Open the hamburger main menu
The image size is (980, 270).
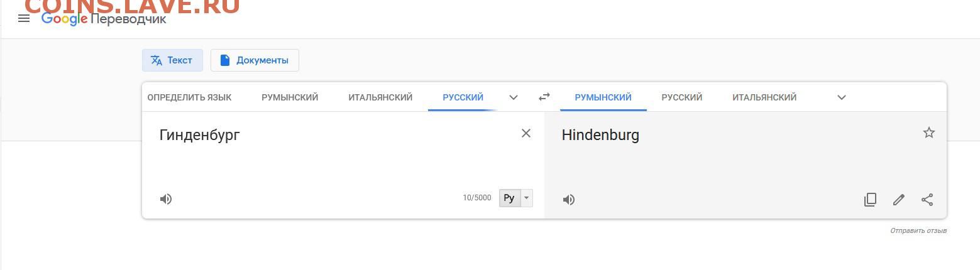click(24, 19)
